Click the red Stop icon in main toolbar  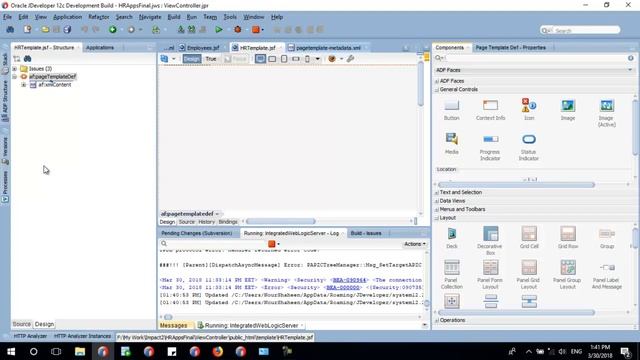pyautogui.click(x=256, y=29)
